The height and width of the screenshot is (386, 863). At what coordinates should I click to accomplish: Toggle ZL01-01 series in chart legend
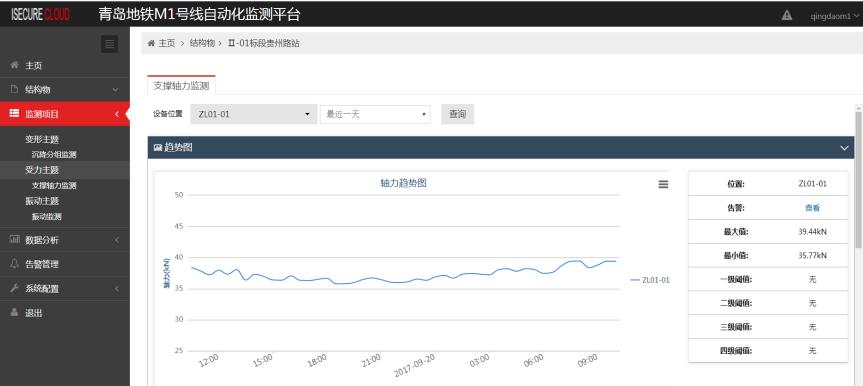(x=650, y=280)
